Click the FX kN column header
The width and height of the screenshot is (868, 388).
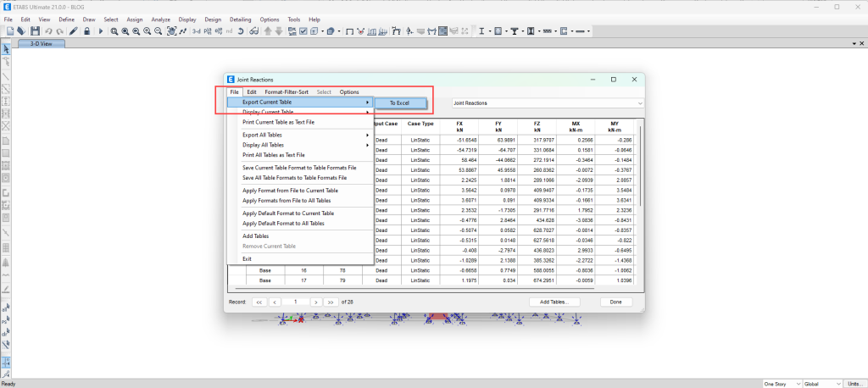459,126
